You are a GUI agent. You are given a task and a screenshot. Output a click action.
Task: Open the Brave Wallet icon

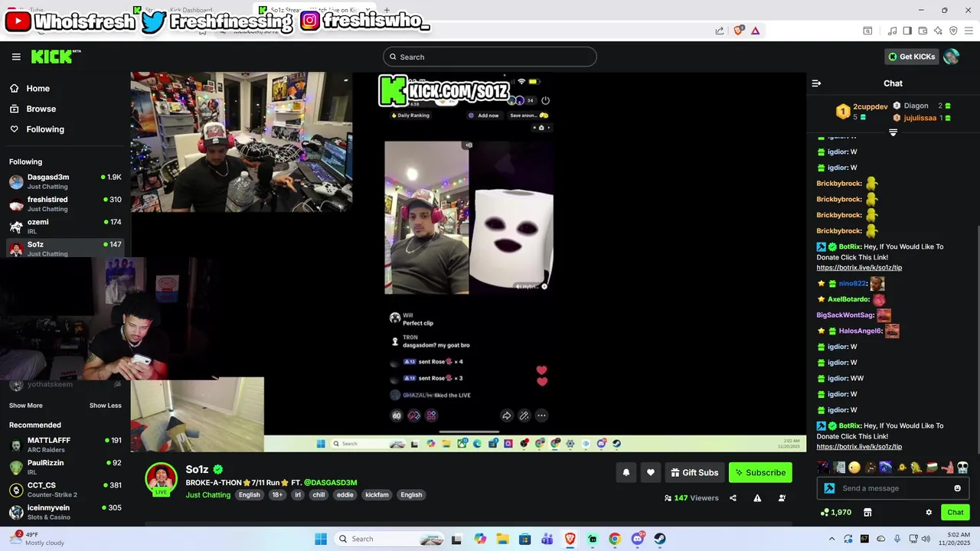(923, 31)
